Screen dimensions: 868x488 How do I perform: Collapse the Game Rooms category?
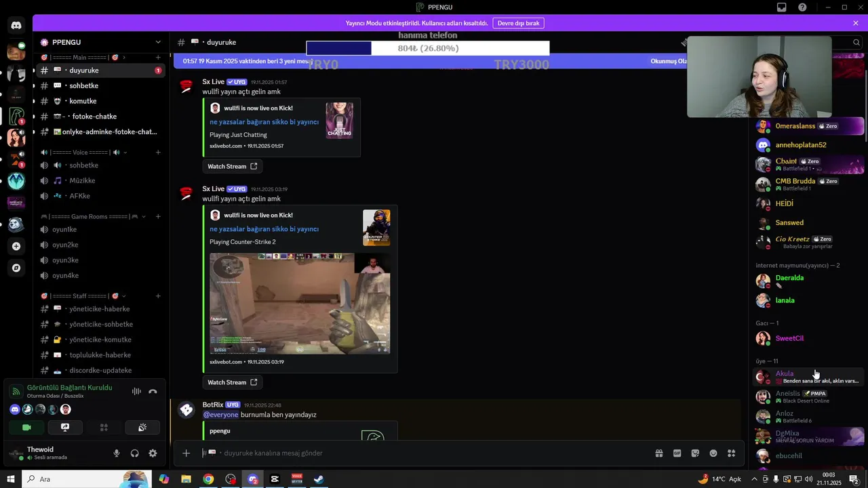point(95,217)
